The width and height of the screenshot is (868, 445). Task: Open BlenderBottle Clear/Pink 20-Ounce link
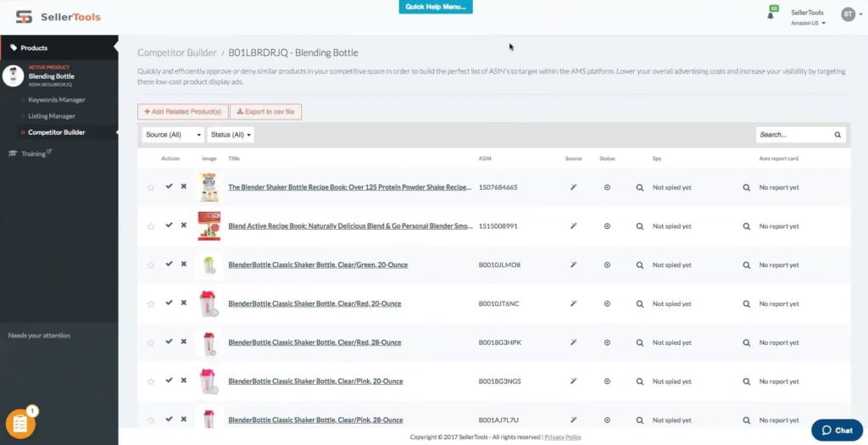315,381
